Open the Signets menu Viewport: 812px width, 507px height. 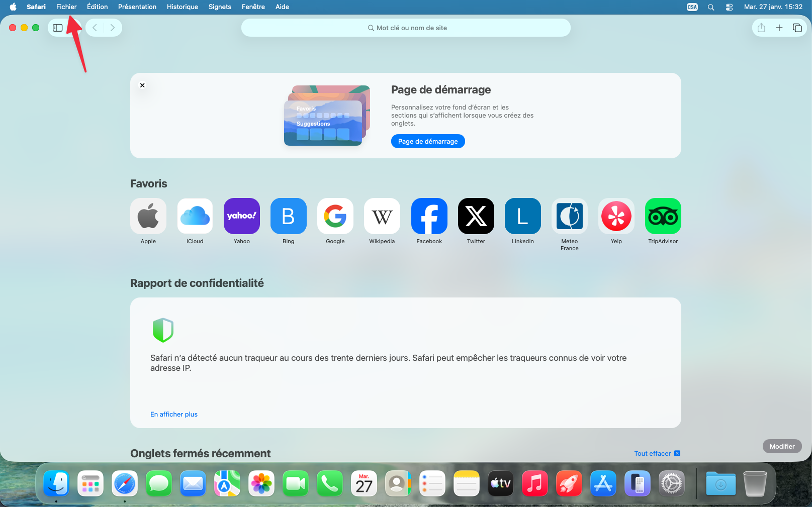[x=220, y=7]
